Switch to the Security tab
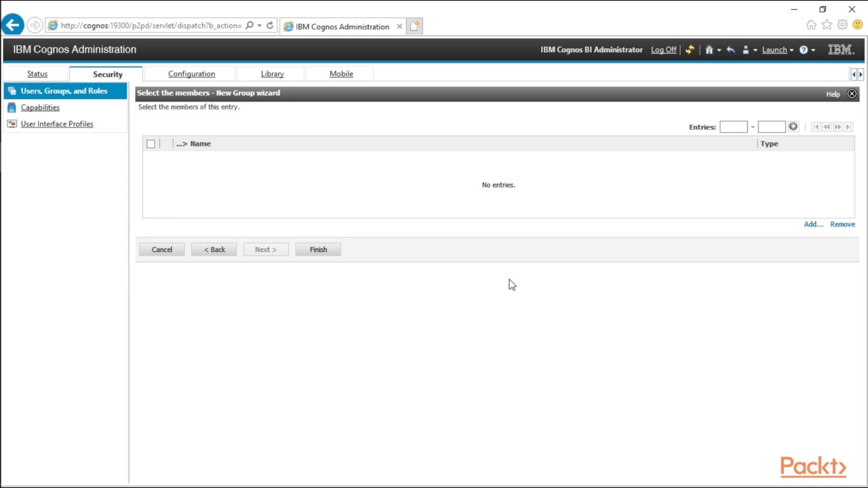This screenshot has height=488, width=868. 107,74
